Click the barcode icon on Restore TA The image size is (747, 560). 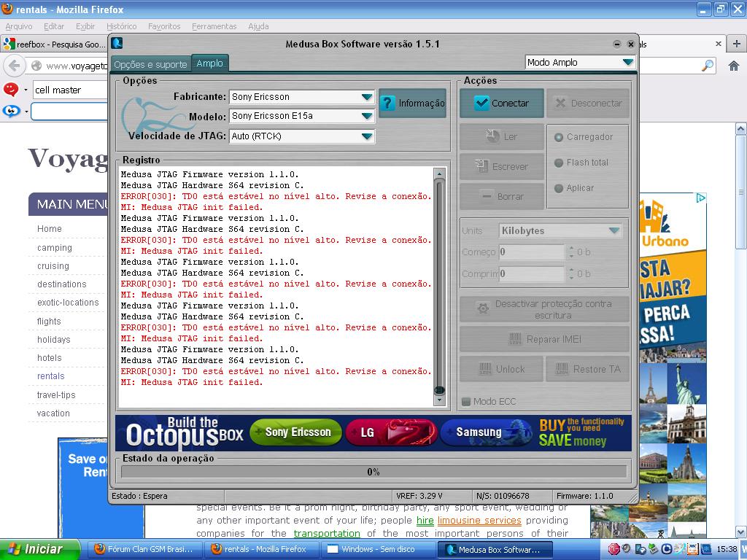pos(562,369)
